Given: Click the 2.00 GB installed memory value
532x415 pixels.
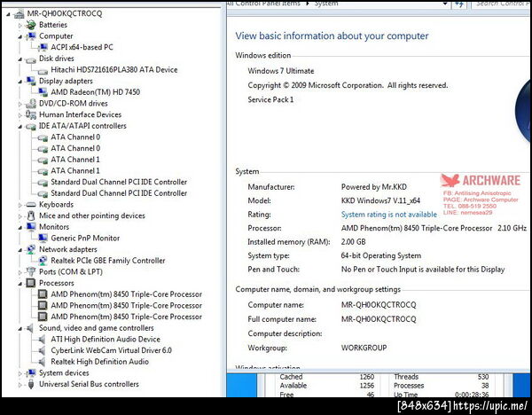Looking at the screenshot, I should [x=353, y=242].
